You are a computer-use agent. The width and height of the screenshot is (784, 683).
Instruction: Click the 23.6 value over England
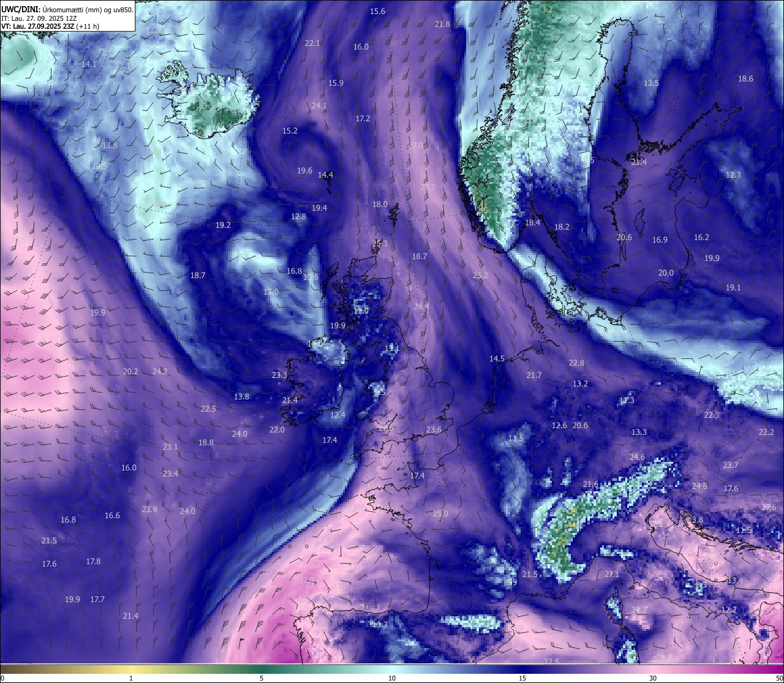click(434, 429)
